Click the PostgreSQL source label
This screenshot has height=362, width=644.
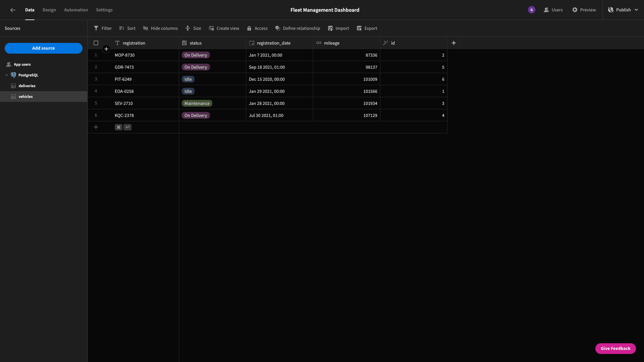(x=29, y=75)
